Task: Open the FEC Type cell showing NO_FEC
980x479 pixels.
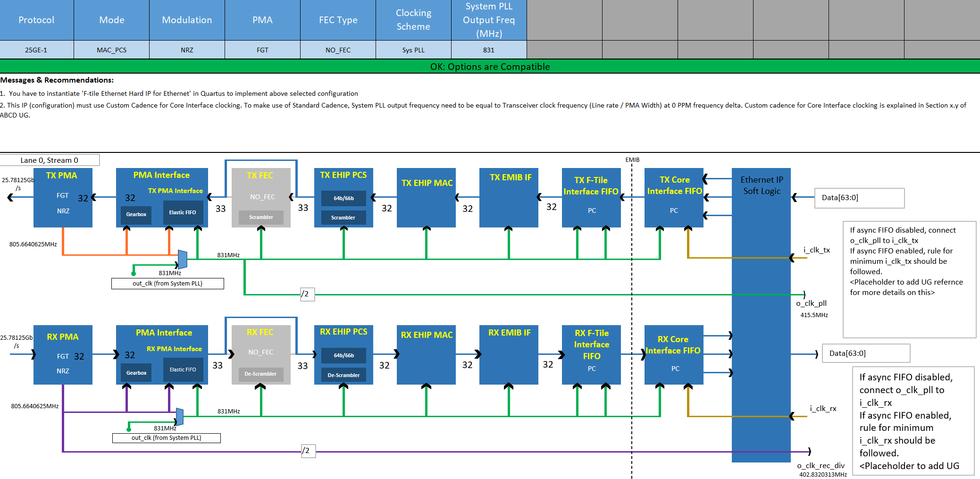Action: tap(338, 50)
